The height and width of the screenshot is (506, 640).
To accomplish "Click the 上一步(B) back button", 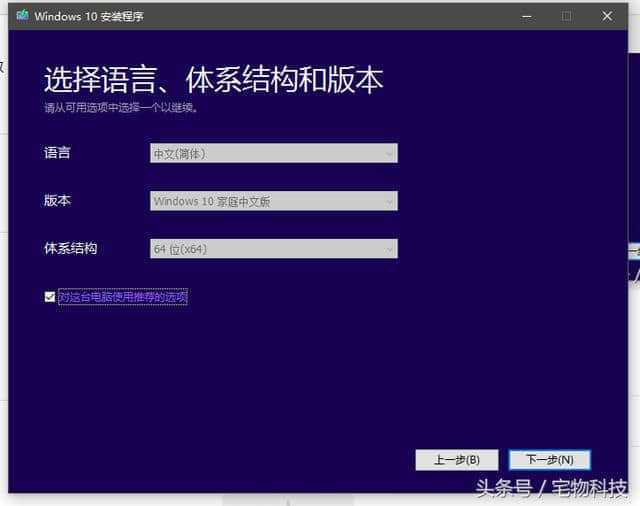I will tap(457, 460).
